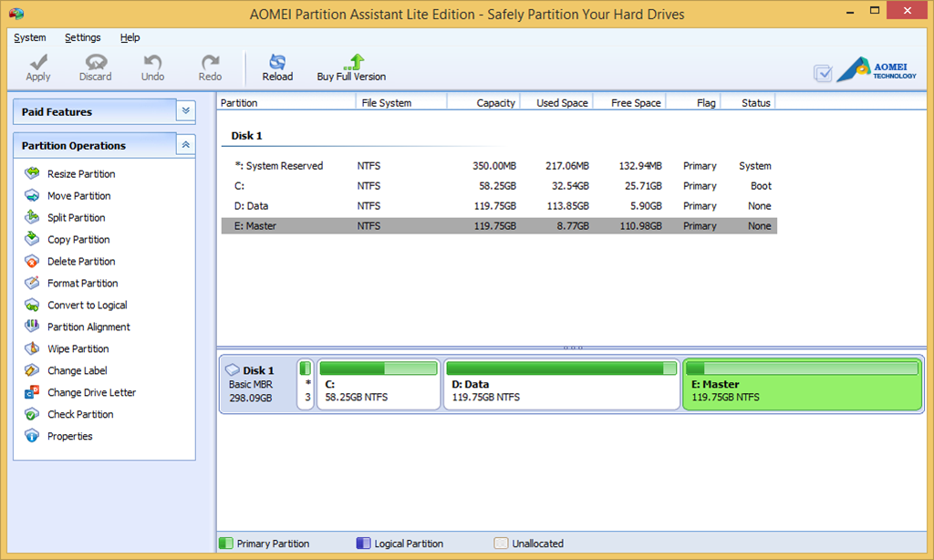Click the Partition Operations panel title
The width and height of the screenshot is (934, 560).
[x=73, y=146]
